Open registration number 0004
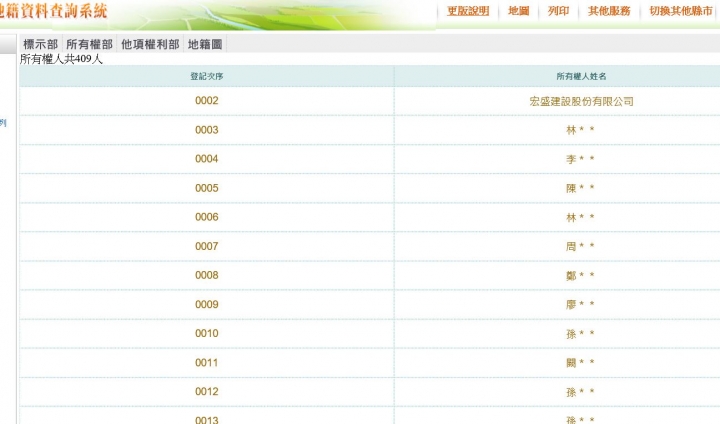 coord(207,159)
